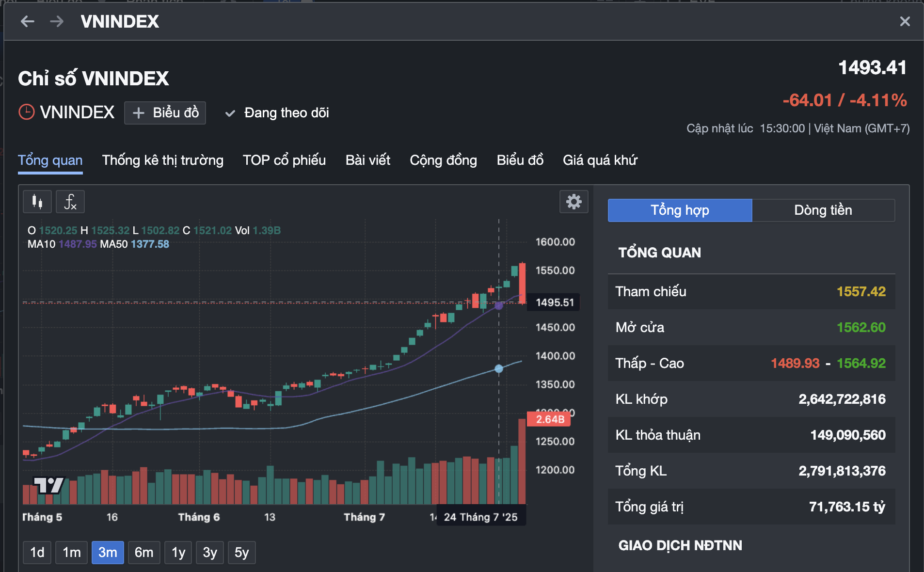
Task: Click the tallest red volume bar
Action: [x=522, y=461]
